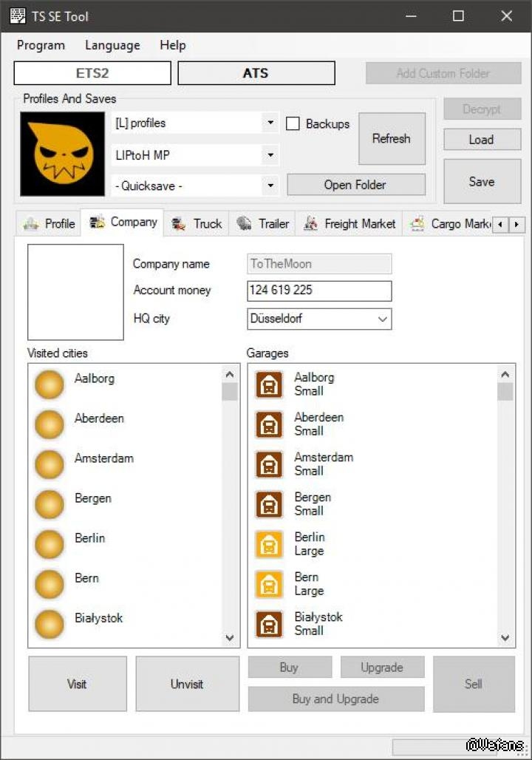532x760 pixels.
Task: Open the Language menu
Action: 112,45
